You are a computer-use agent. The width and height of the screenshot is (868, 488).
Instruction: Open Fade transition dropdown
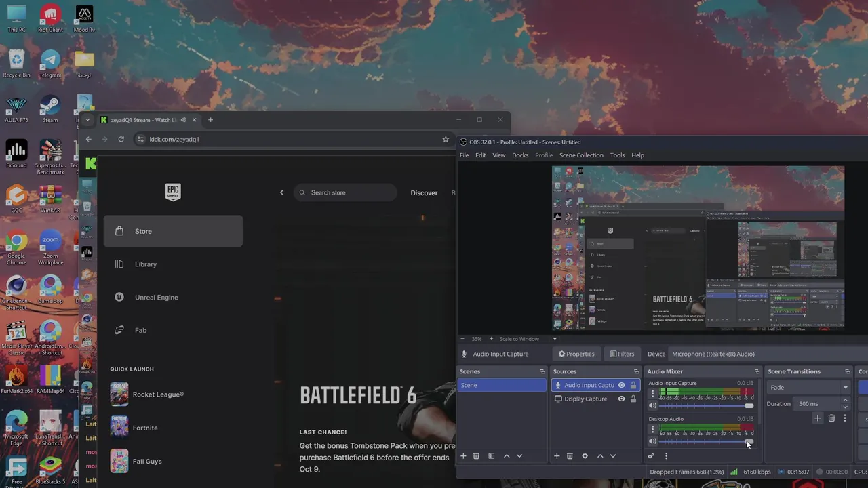click(x=809, y=387)
